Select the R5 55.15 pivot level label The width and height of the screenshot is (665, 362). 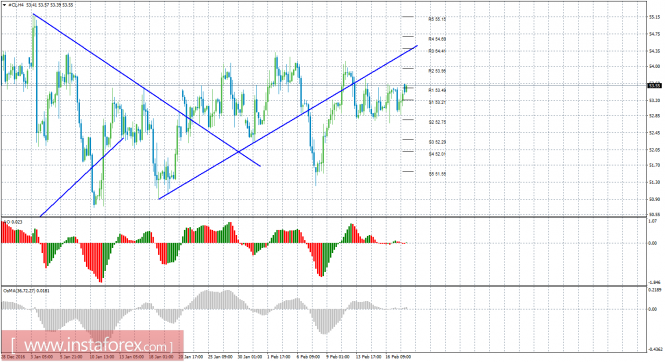[437, 19]
